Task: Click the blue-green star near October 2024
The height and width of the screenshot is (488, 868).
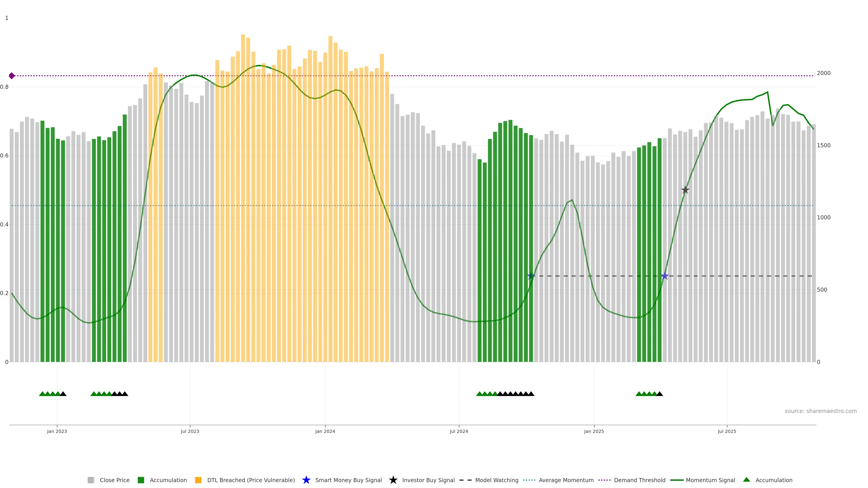Action: (531, 276)
